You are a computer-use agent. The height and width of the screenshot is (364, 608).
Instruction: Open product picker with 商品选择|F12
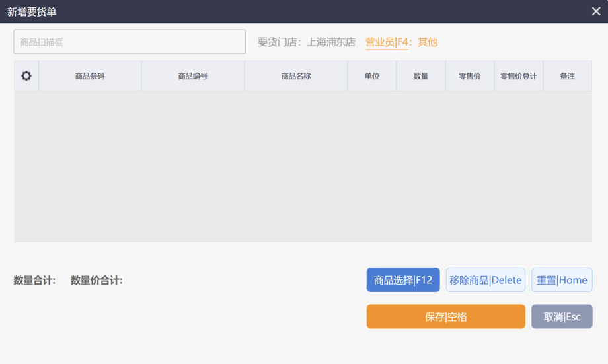coord(403,280)
